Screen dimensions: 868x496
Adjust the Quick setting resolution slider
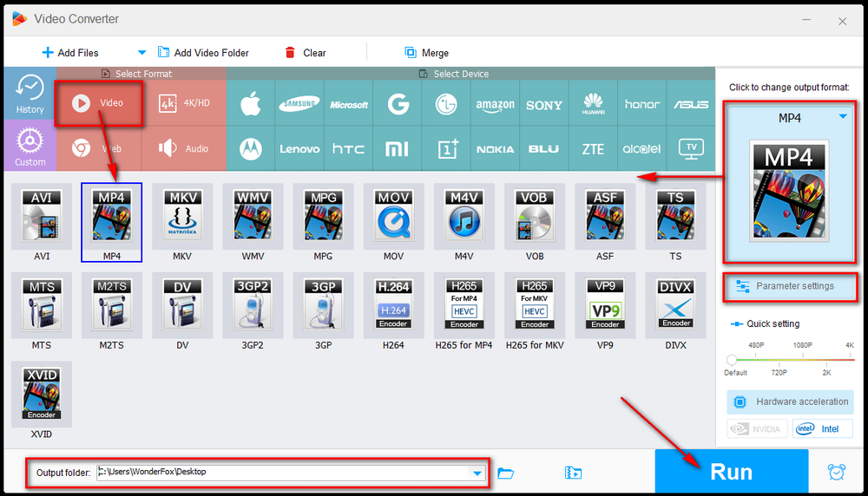[x=732, y=360]
